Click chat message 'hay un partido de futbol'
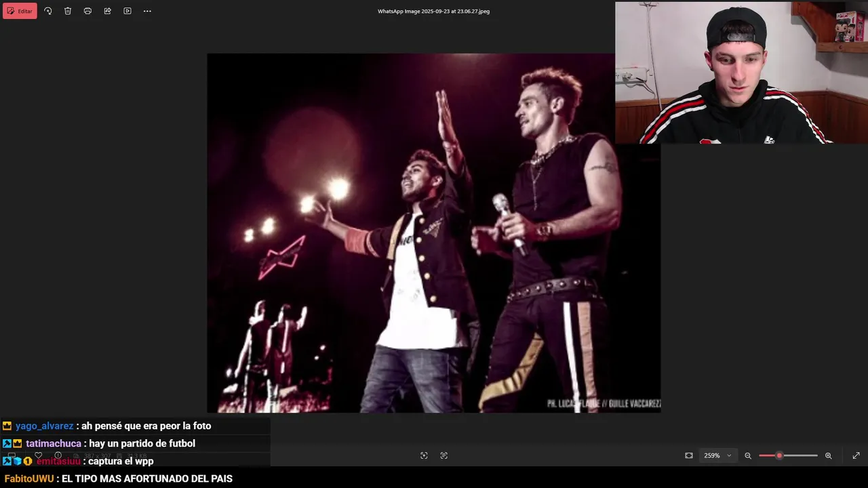This screenshot has width=868, height=488. [142, 443]
